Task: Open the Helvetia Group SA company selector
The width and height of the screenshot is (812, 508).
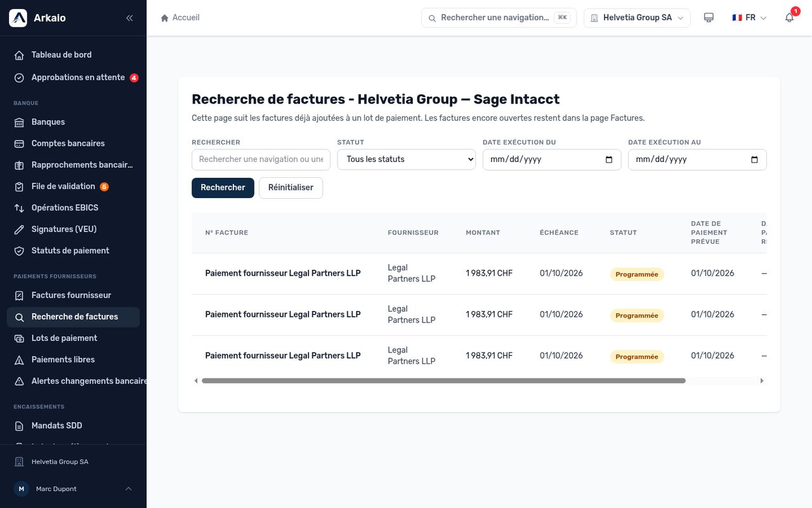Action: [x=637, y=18]
